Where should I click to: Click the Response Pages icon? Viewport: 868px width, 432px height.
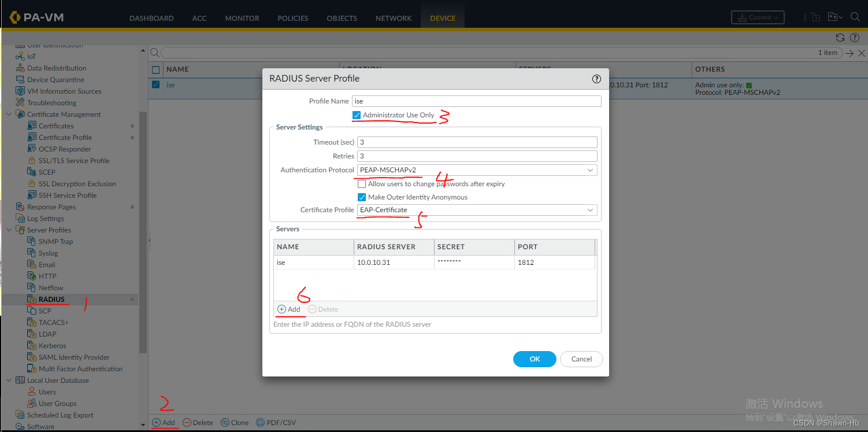click(20, 207)
